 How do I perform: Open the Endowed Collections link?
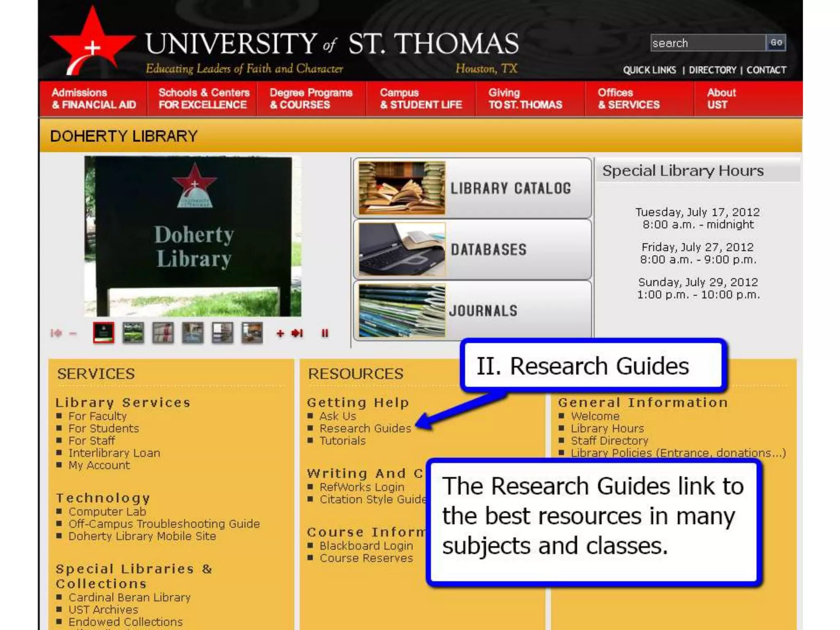click(x=126, y=622)
